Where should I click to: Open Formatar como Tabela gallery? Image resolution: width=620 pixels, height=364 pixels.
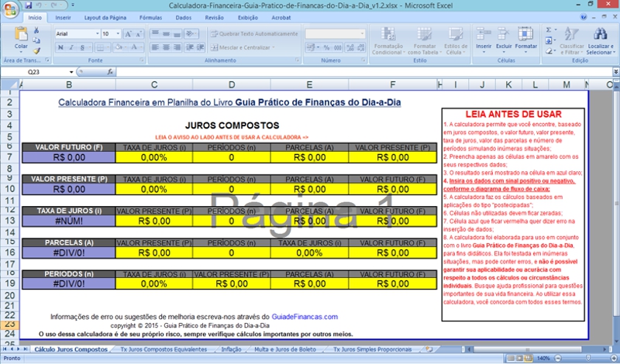coord(424,41)
